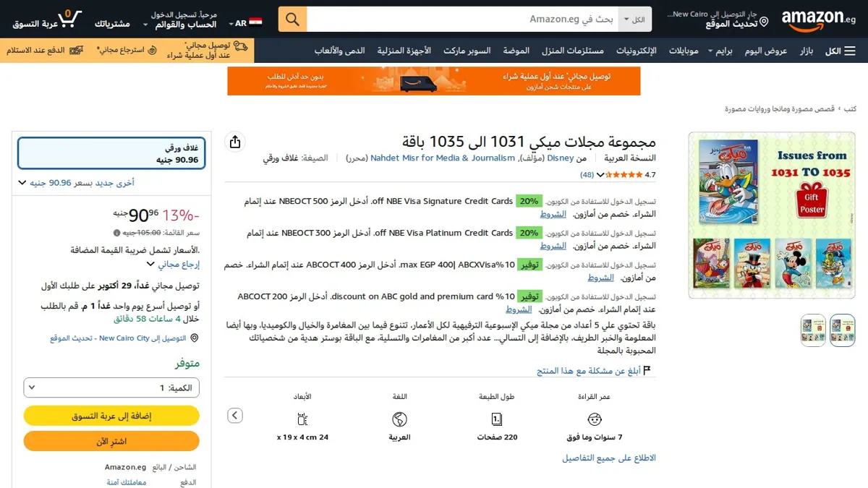This screenshot has width=868, height=488.
Task: Select the second product thumbnail
Action: coord(813,330)
